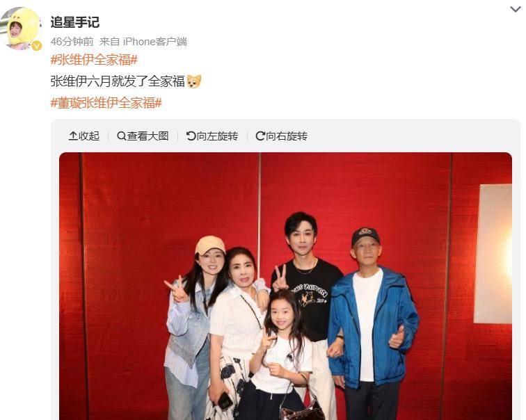
Task: Open the 追星手记 username link
Action: tap(75, 22)
